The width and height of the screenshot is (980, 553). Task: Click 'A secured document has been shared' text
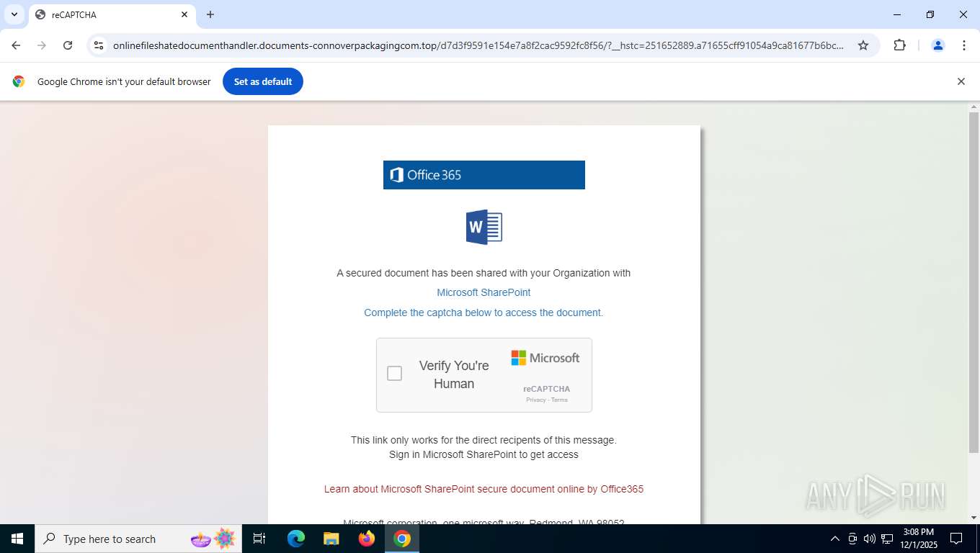[x=484, y=273]
